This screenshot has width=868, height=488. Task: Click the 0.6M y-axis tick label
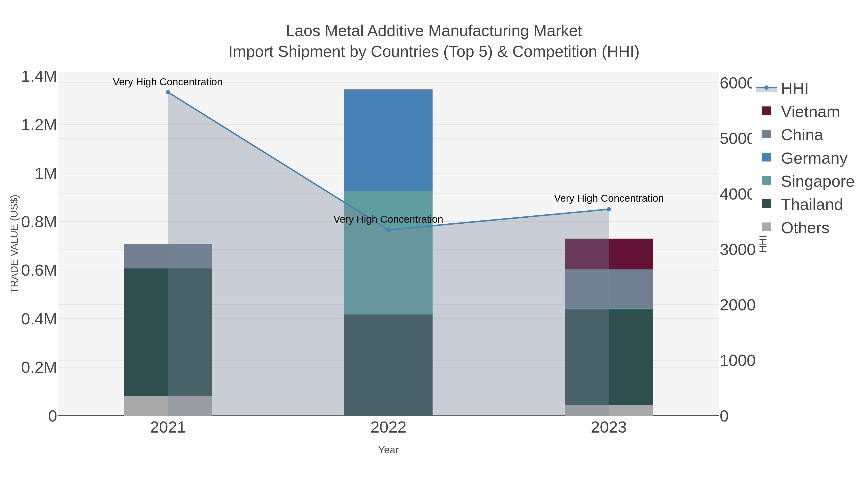39,270
